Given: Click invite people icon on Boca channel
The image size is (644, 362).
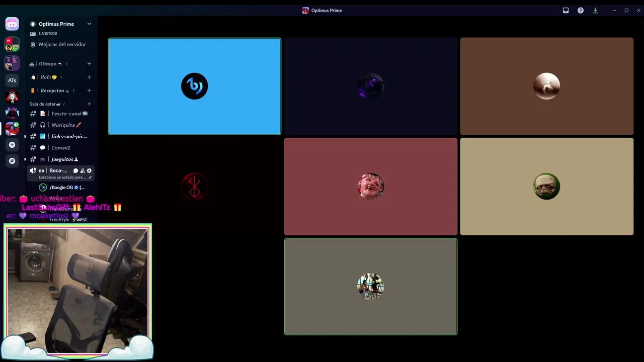Looking at the screenshot, I should pos(83,170).
